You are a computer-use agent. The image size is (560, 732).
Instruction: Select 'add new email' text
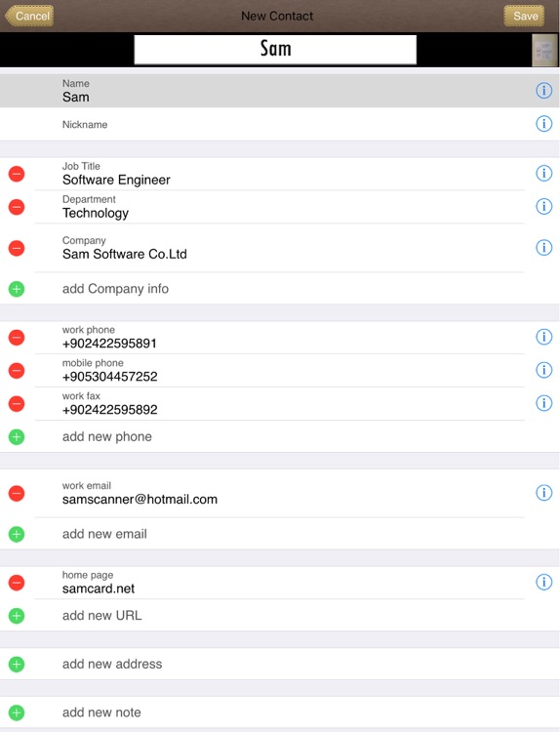(104, 534)
